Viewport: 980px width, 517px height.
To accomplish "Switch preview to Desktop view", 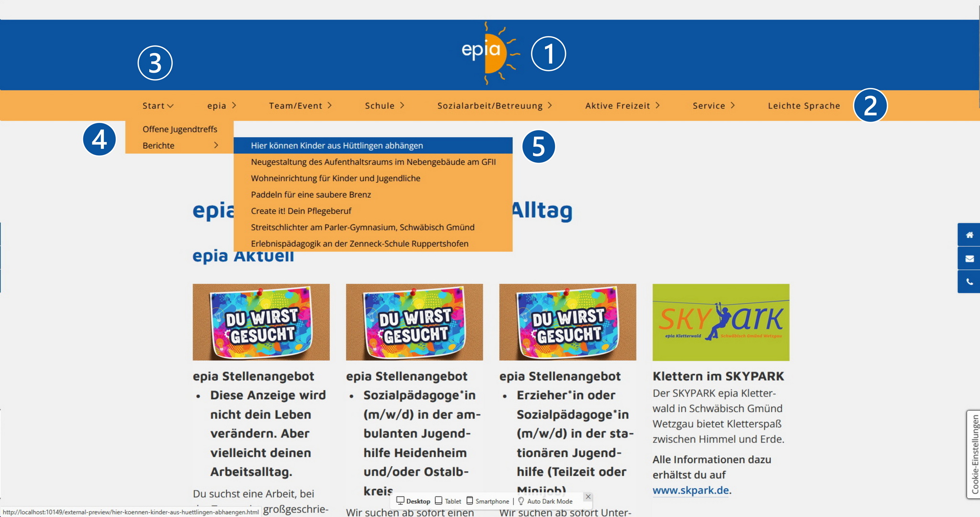I will pos(413,501).
